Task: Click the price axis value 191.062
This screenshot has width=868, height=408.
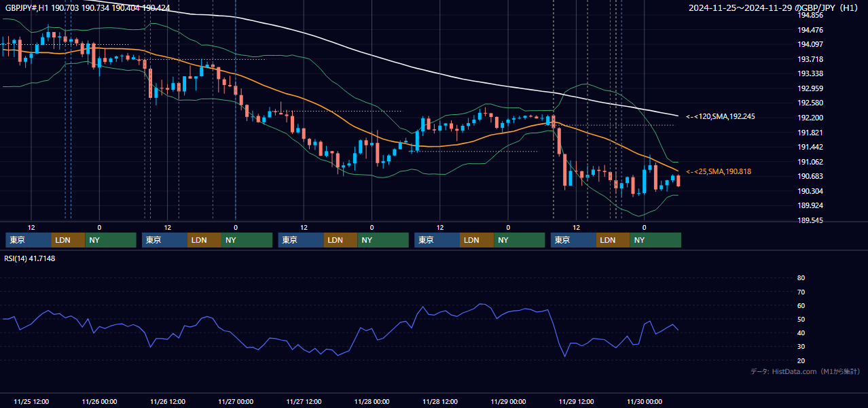Action: coord(810,162)
